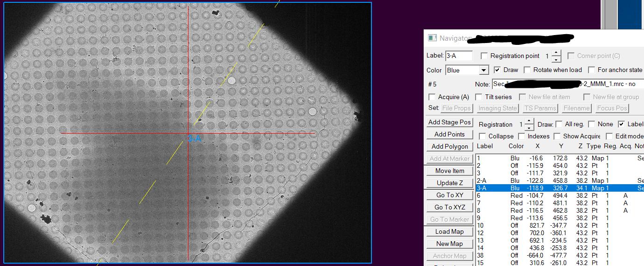Click the Go To XYZ button
The width and height of the screenshot is (644, 266).
point(450,208)
